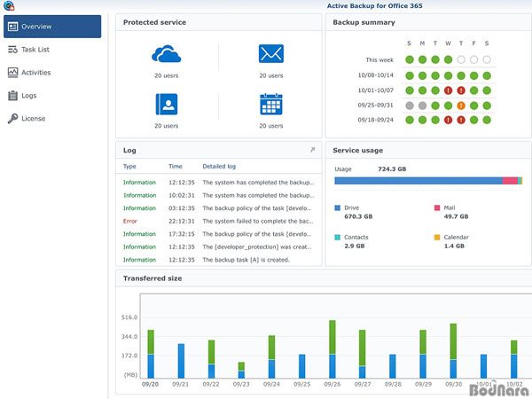The image size is (532, 399).
Task: Go to the Activities page
Action: (36, 73)
